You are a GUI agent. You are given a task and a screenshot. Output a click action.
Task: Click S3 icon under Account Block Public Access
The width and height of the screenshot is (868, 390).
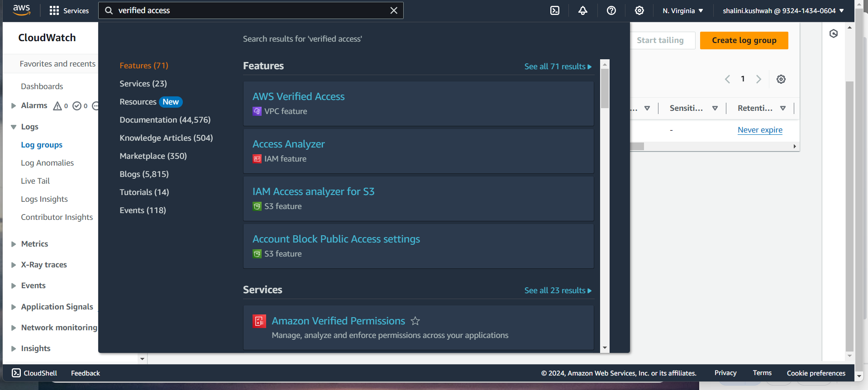(x=257, y=254)
